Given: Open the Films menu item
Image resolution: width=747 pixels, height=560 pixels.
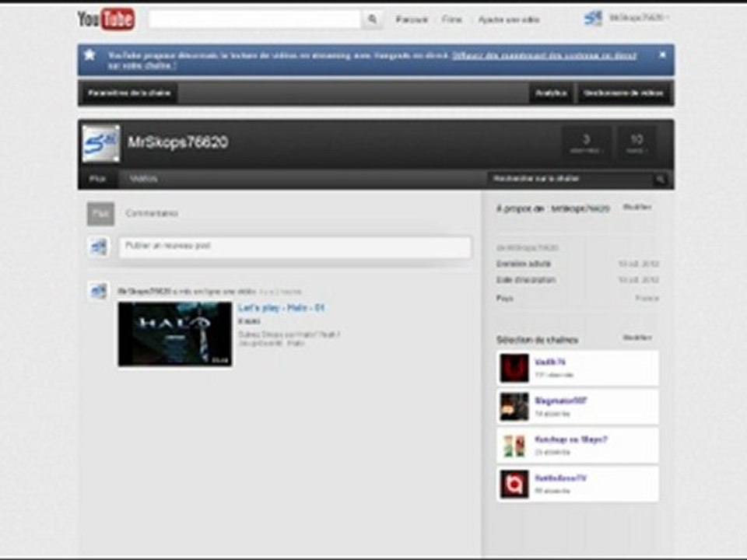Looking at the screenshot, I should (x=451, y=19).
